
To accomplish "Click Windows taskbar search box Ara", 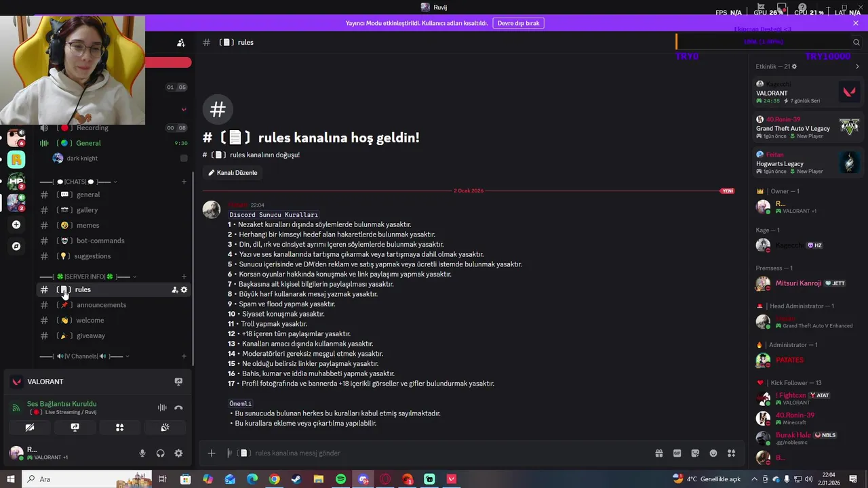I will click(88, 479).
